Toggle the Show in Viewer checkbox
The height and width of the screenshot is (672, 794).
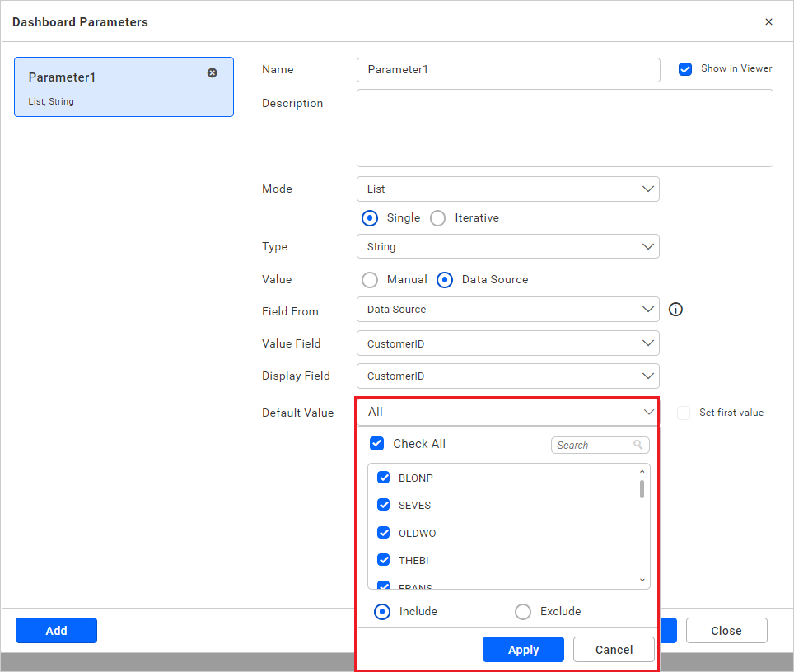pos(684,69)
